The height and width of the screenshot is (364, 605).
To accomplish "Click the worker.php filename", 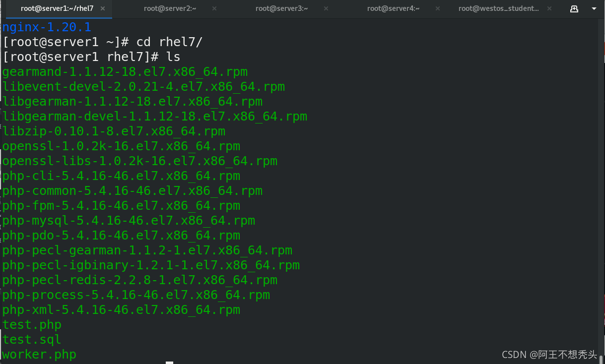I will coord(39,355).
